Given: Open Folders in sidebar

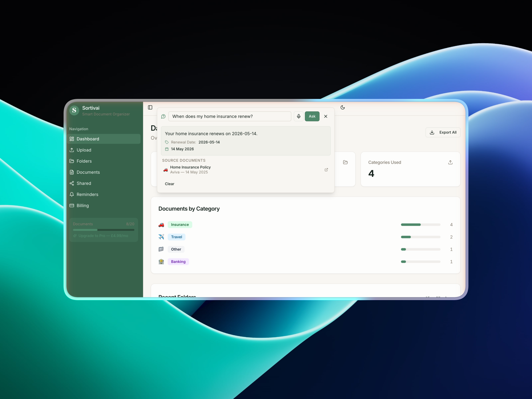Looking at the screenshot, I should point(104,161).
